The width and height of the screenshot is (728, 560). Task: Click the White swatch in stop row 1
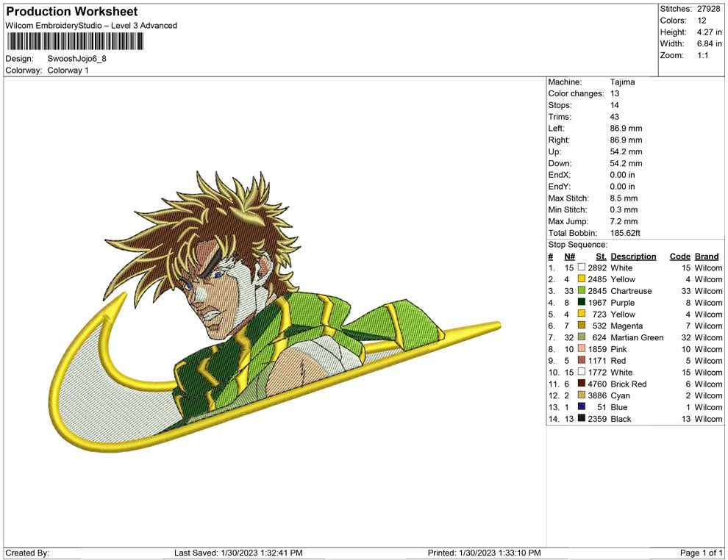pos(581,268)
